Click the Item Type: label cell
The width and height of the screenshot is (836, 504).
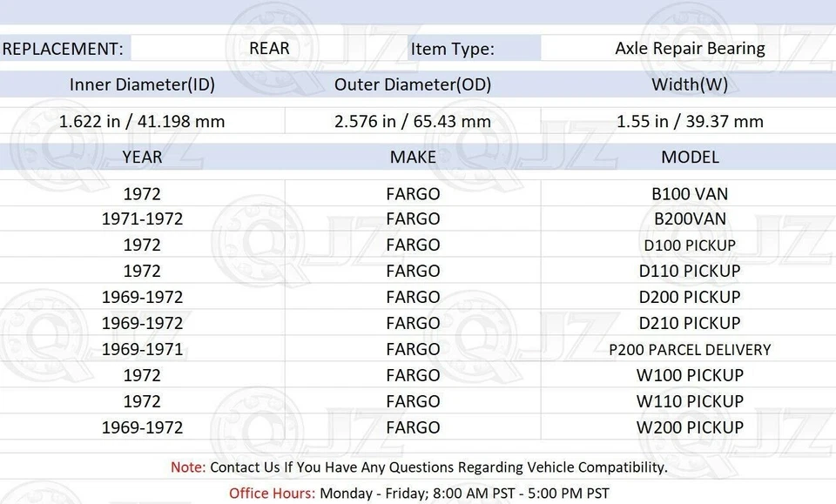452,50
